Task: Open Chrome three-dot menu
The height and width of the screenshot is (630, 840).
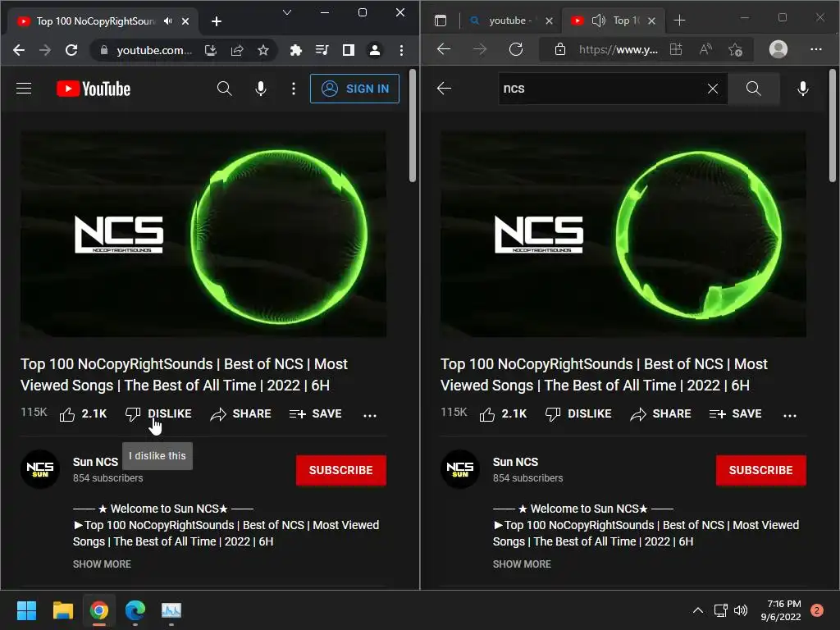Action: pyautogui.click(x=401, y=50)
